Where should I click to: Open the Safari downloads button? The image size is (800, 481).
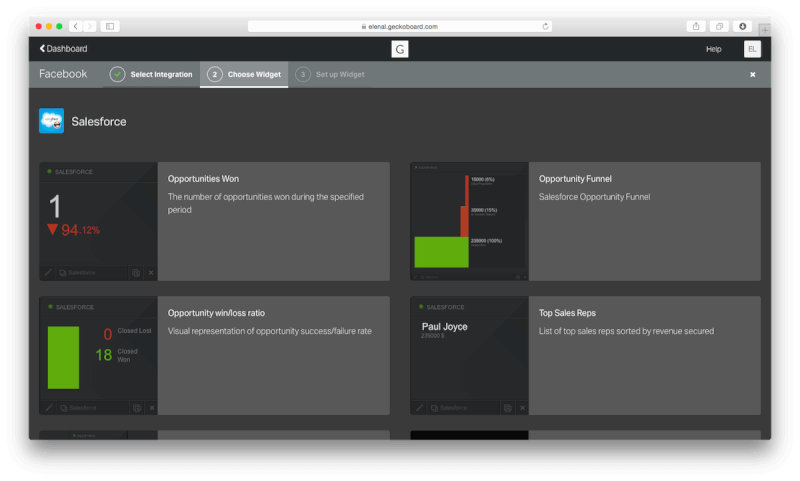pyautogui.click(x=742, y=26)
